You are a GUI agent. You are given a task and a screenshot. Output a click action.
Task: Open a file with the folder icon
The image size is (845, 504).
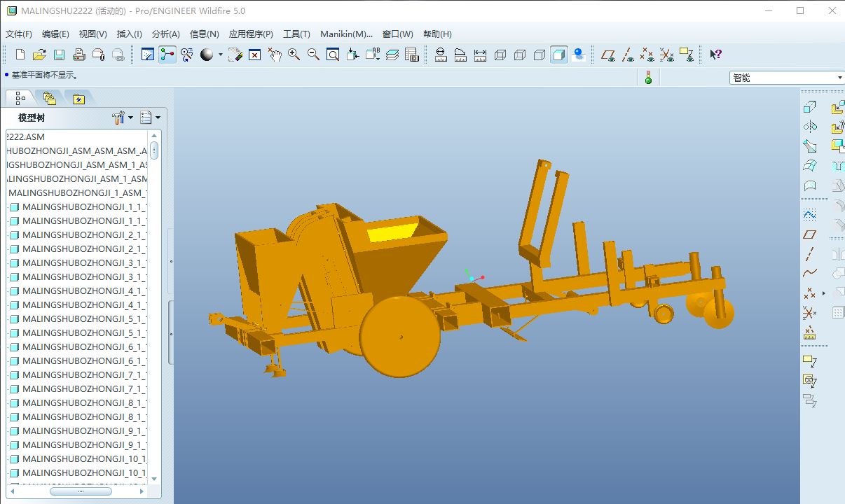(39, 55)
